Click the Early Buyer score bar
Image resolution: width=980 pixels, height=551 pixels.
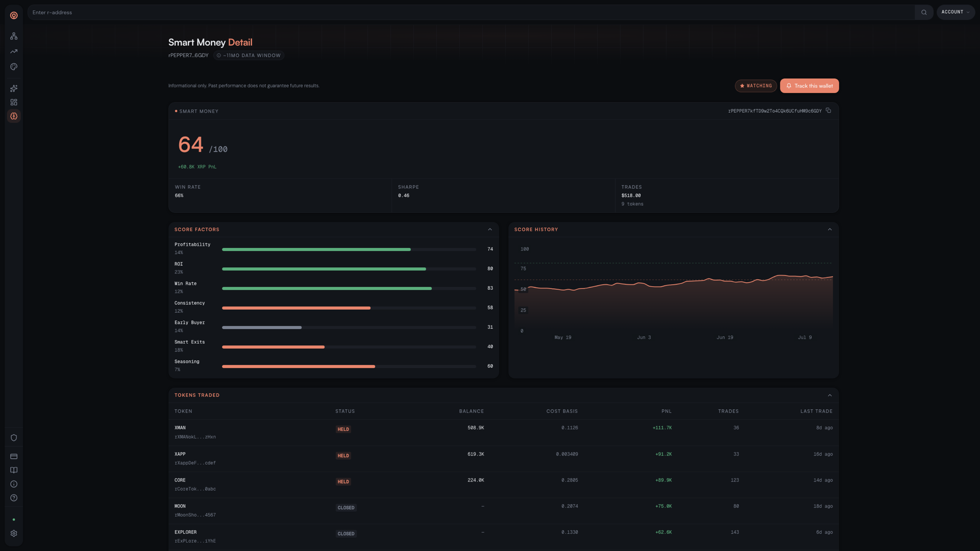tap(349, 328)
